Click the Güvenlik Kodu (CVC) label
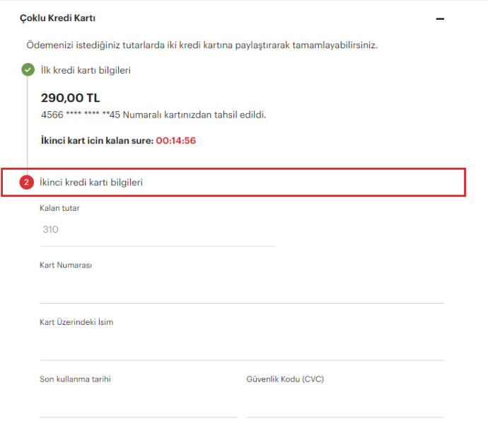This screenshot has width=488, height=448. [285, 379]
